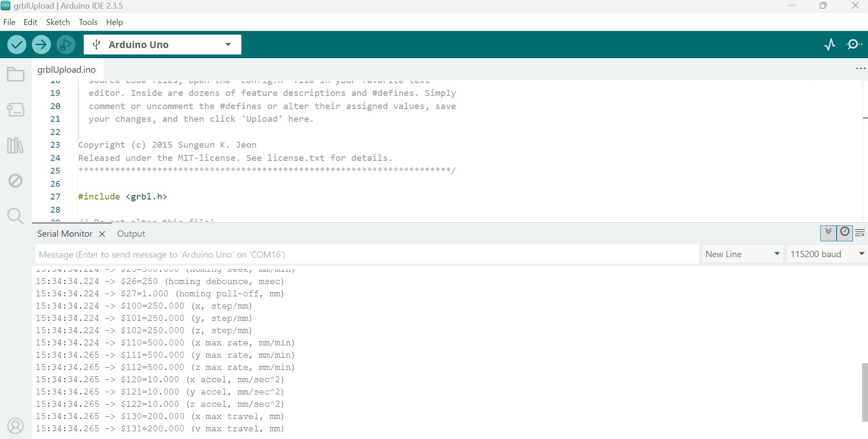This screenshot has width=868, height=439.
Task: Clear the Serial Monitor output
Action: [x=860, y=233]
